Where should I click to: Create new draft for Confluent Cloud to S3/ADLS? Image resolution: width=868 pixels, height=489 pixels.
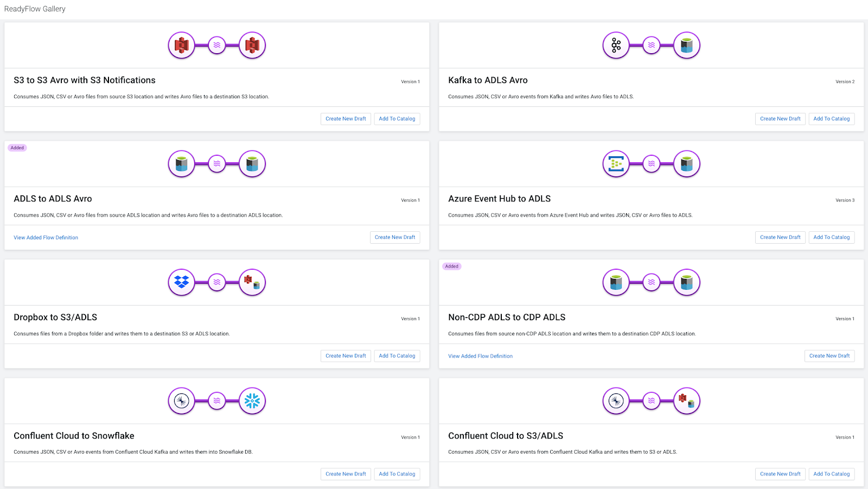[780, 474]
